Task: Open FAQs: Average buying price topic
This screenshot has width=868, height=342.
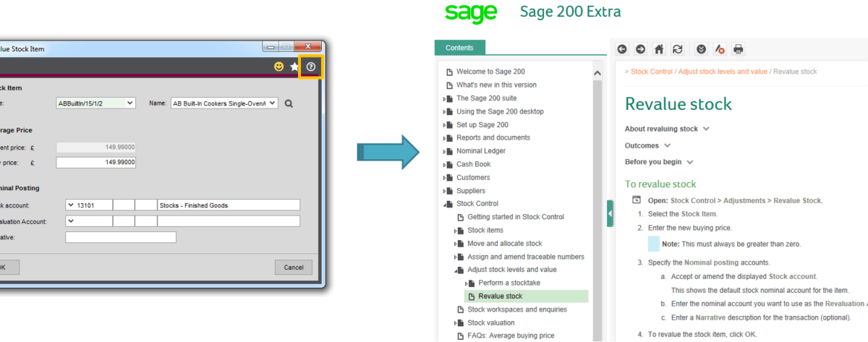Action: [511, 335]
